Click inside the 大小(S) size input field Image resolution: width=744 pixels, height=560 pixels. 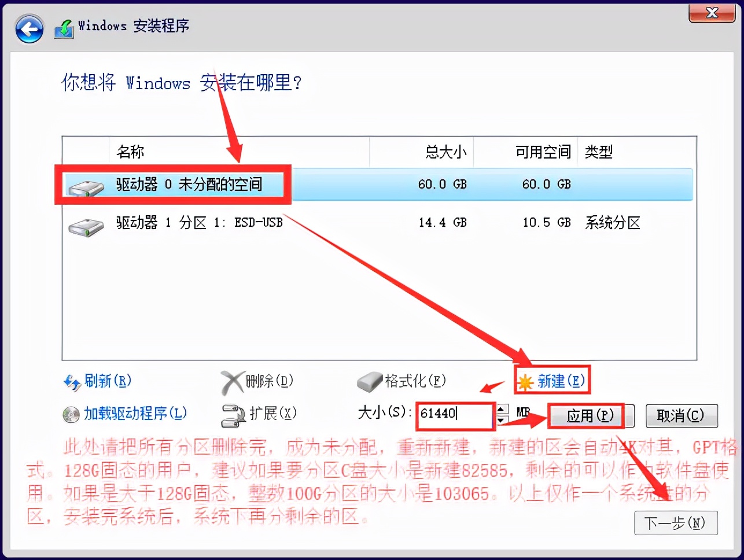[455, 416]
